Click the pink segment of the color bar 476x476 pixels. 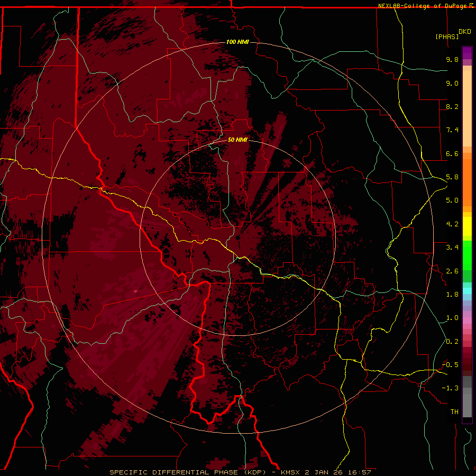point(467,321)
